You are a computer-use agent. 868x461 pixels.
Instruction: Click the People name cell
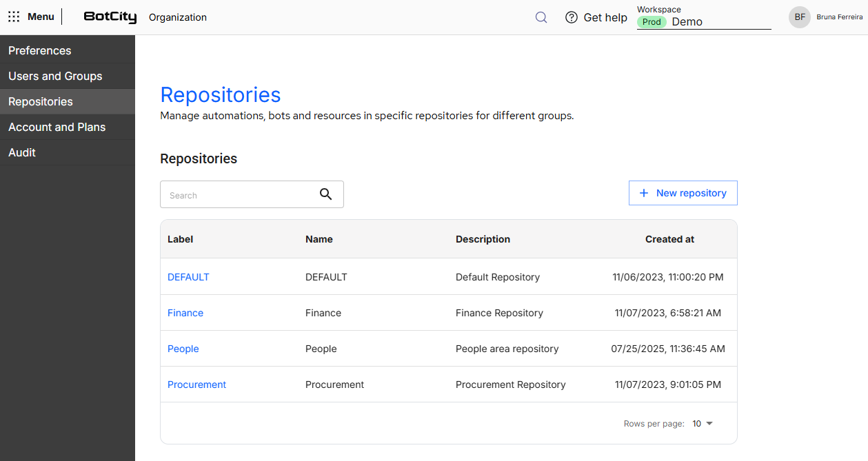coord(321,349)
